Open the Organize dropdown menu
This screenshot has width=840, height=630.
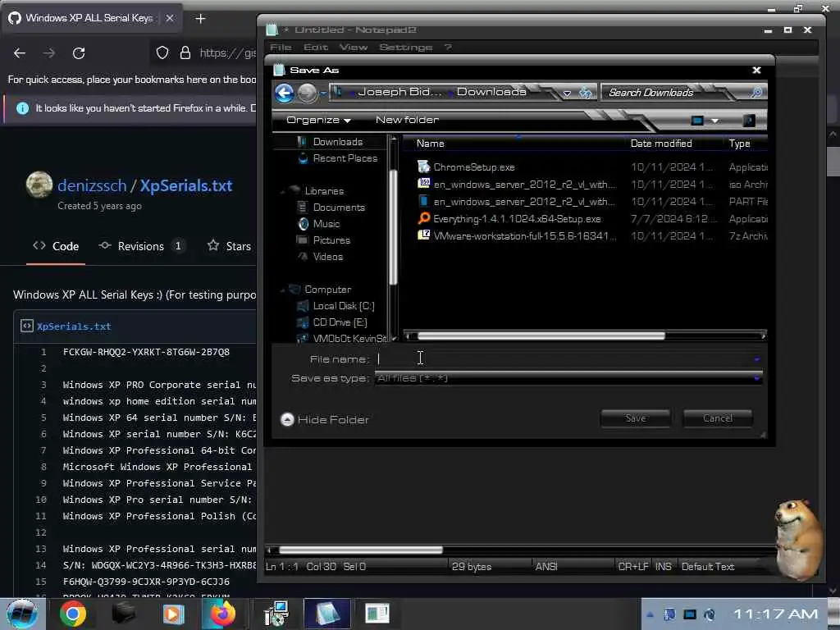click(x=318, y=120)
